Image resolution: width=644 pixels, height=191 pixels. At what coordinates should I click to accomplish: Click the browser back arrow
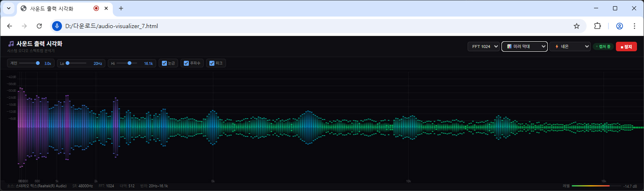[x=10, y=26]
